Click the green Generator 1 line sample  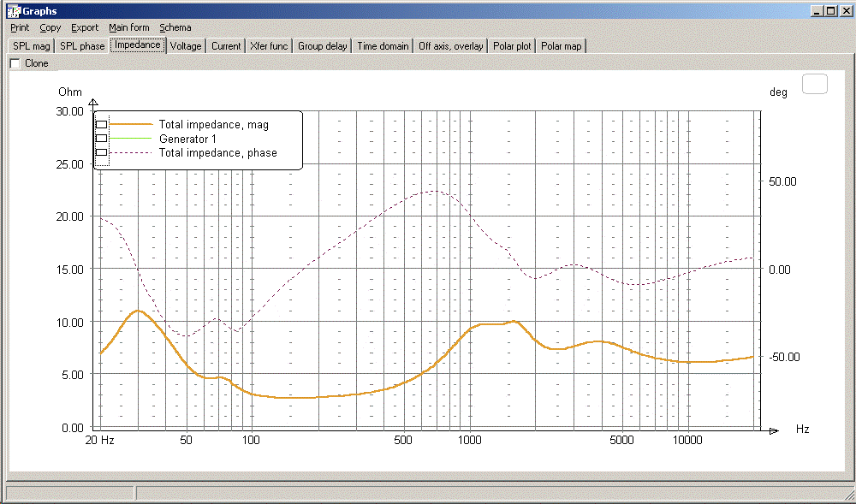tap(131, 139)
